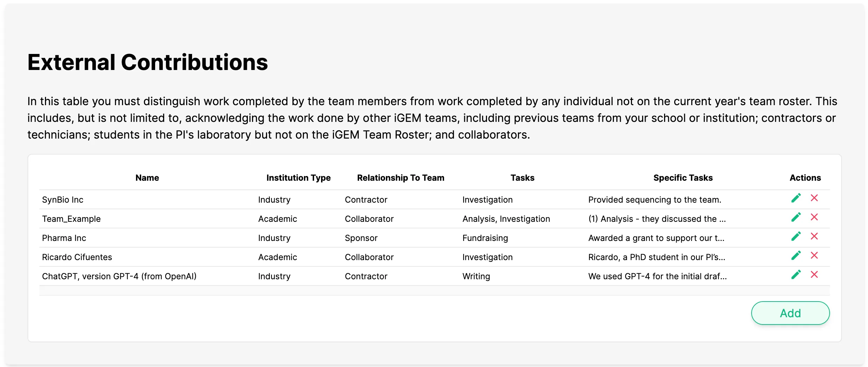Remove the ChatGPT GPT-4 entry
This screenshot has width=868, height=367.
coord(814,275)
